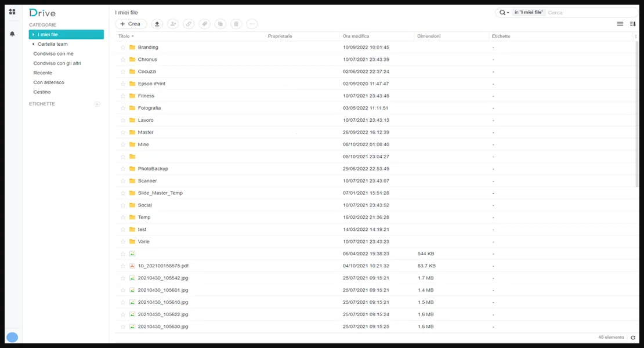Click the upload file icon
This screenshot has height=348, width=644.
[x=157, y=24]
